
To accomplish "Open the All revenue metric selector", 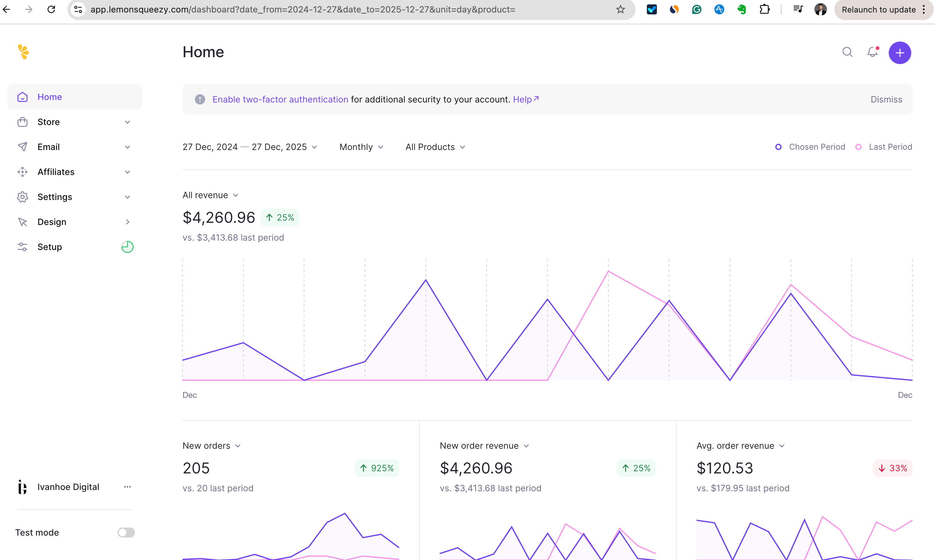I will click(x=210, y=195).
